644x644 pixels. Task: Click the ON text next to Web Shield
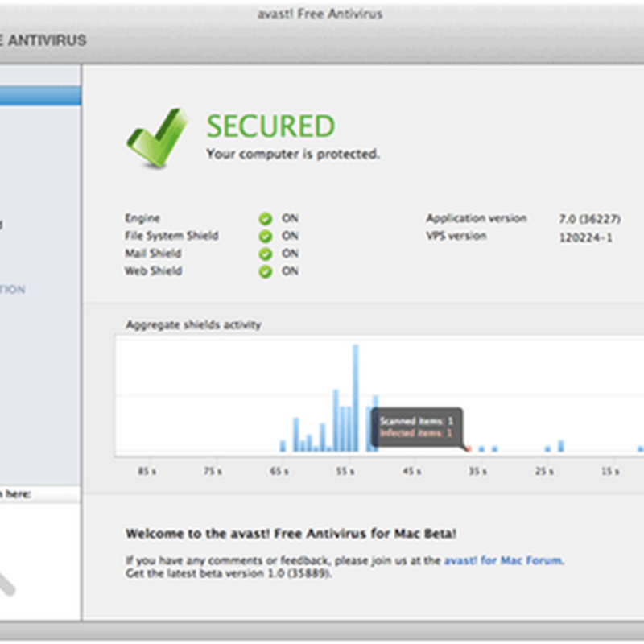pos(290,271)
